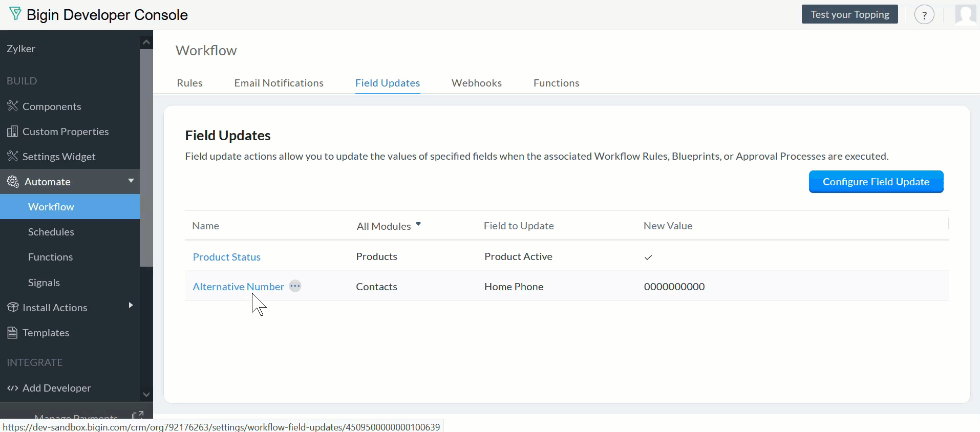Viewport: 980px width, 432px height.
Task: Open more options for Alternative Number
Action: coord(295,286)
